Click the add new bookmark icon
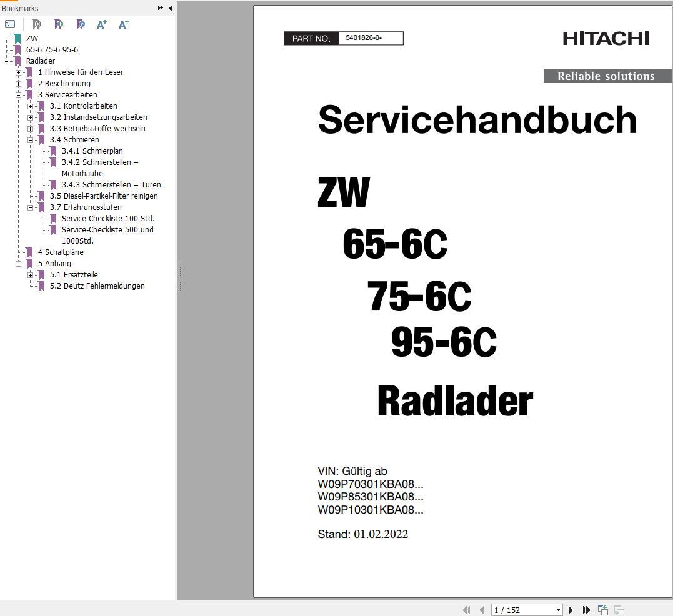 (59, 24)
